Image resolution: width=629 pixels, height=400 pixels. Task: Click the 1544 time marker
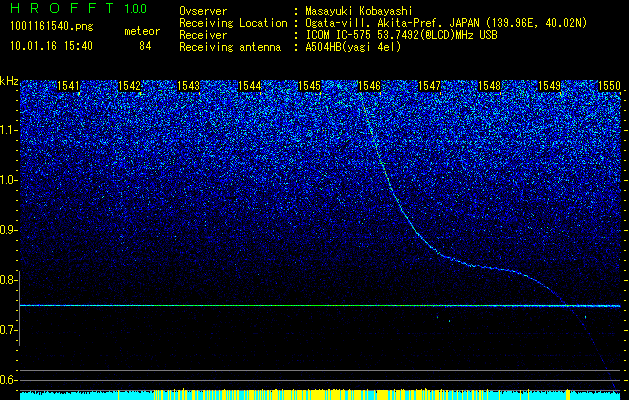click(x=250, y=86)
